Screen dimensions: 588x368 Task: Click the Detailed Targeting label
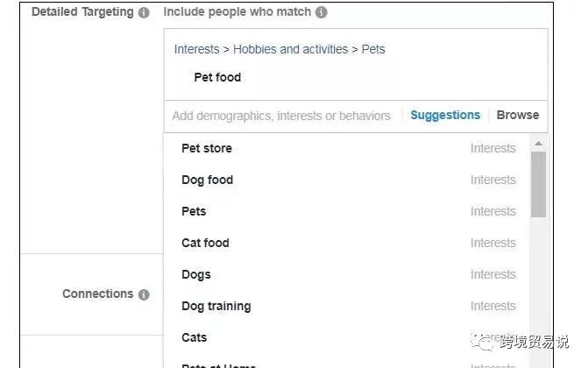click(82, 13)
